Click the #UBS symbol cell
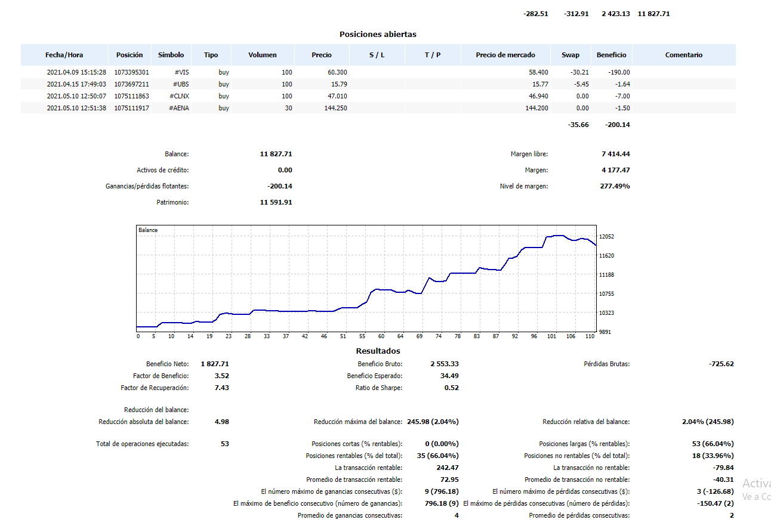This screenshot has width=771, height=532. 181,84
